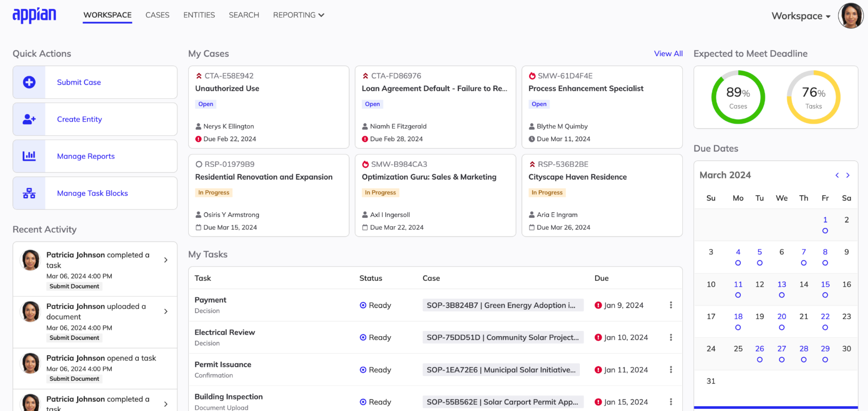Click the Manage Reports quick action icon

[29, 156]
